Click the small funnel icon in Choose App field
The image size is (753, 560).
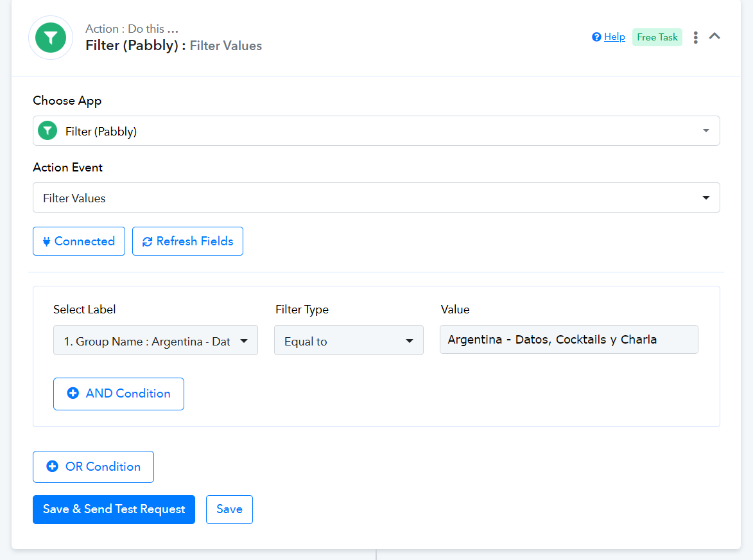click(x=48, y=130)
